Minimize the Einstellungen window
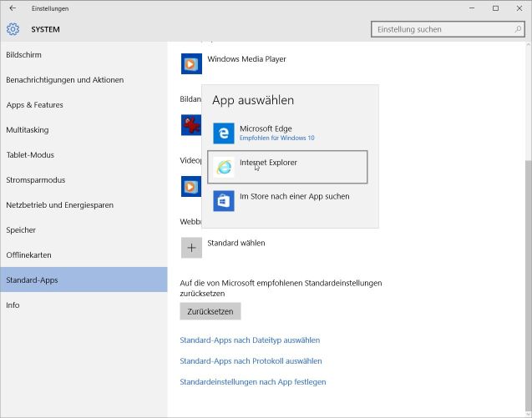This screenshot has height=418, width=532. pos(472,8)
